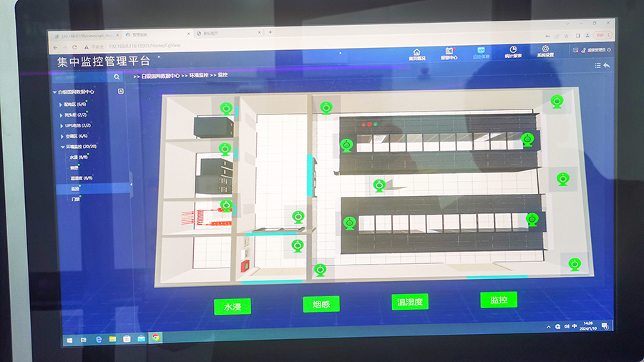Launch Chrome from the Windows taskbar

[156, 338]
